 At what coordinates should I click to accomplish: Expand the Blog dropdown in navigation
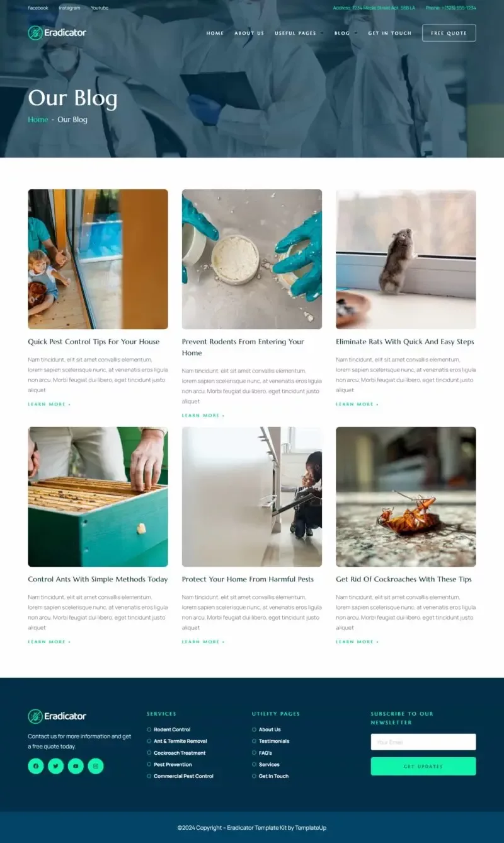tap(345, 33)
